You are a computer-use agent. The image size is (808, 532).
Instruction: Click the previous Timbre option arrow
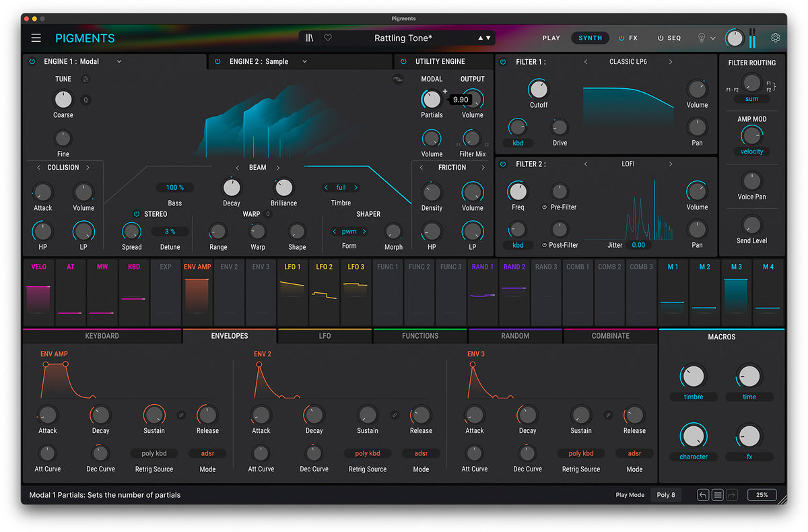[x=327, y=188]
